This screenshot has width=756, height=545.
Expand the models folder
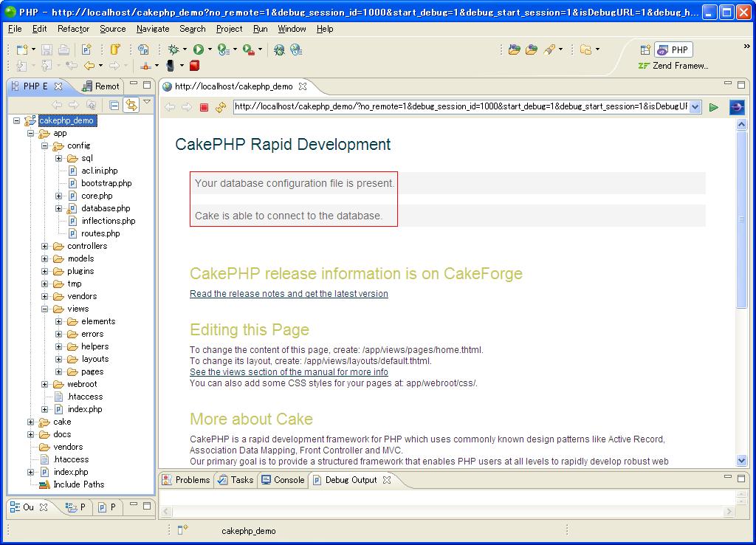tap(45, 258)
